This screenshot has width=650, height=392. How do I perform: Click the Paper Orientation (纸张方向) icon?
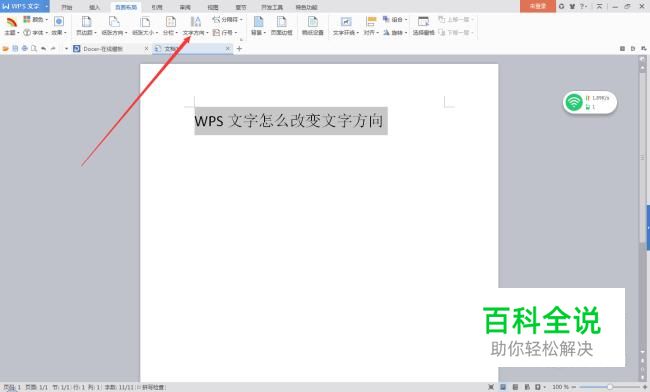tap(114, 22)
